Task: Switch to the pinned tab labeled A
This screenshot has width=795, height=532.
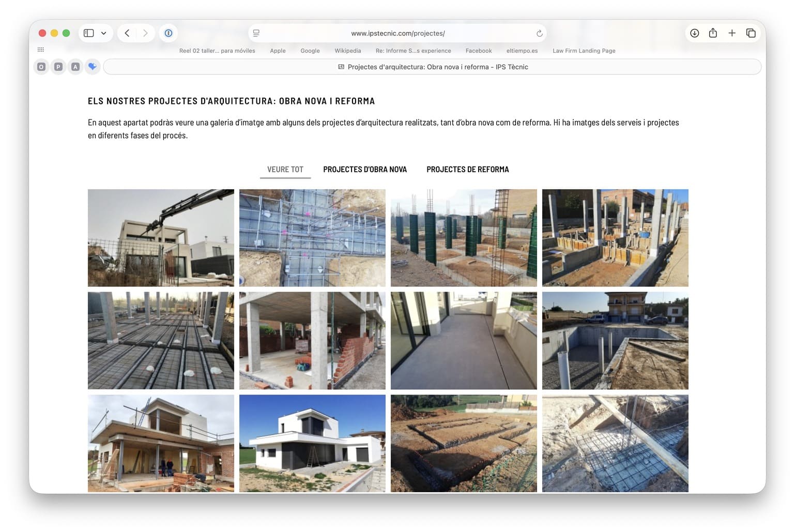Action: click(x=75, y=67)
